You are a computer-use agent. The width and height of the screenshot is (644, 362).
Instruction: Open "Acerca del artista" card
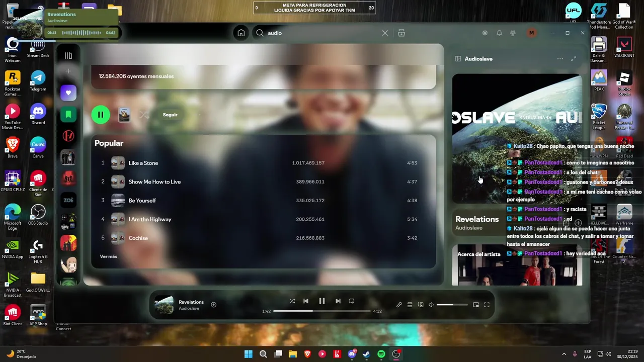coord(517,265)
